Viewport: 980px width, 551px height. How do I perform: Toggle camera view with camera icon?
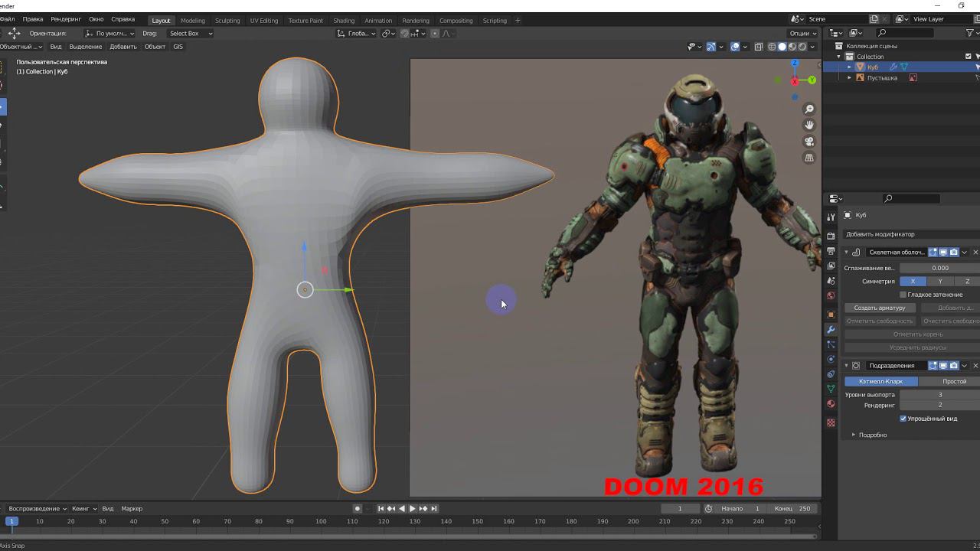pos(809,142)
